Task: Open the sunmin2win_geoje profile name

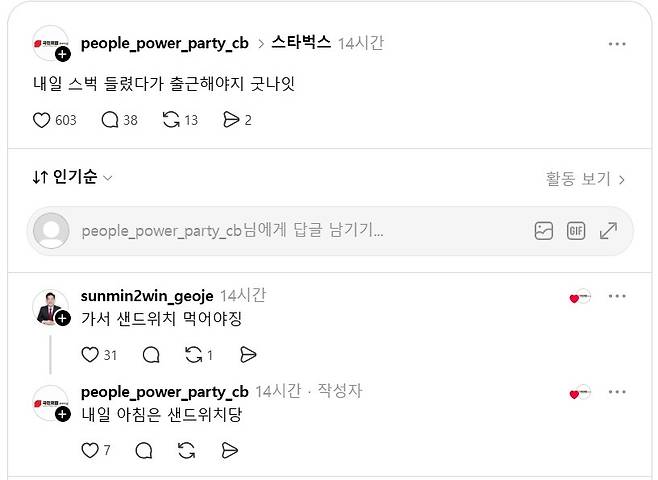Action: 147,296
